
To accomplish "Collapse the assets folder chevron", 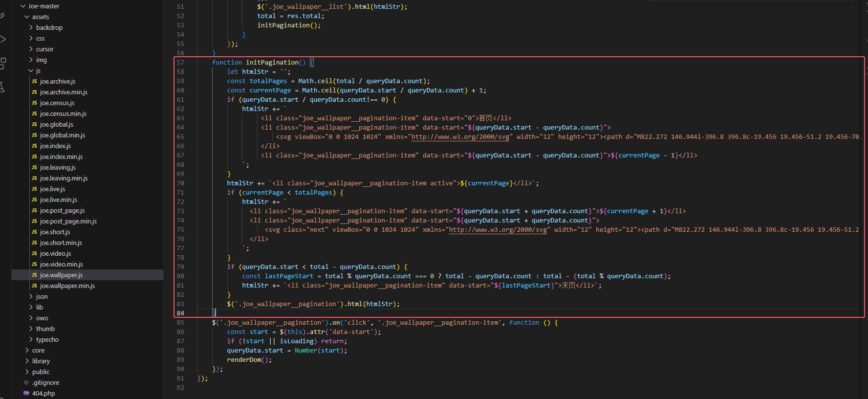I will tap(27, 17).
